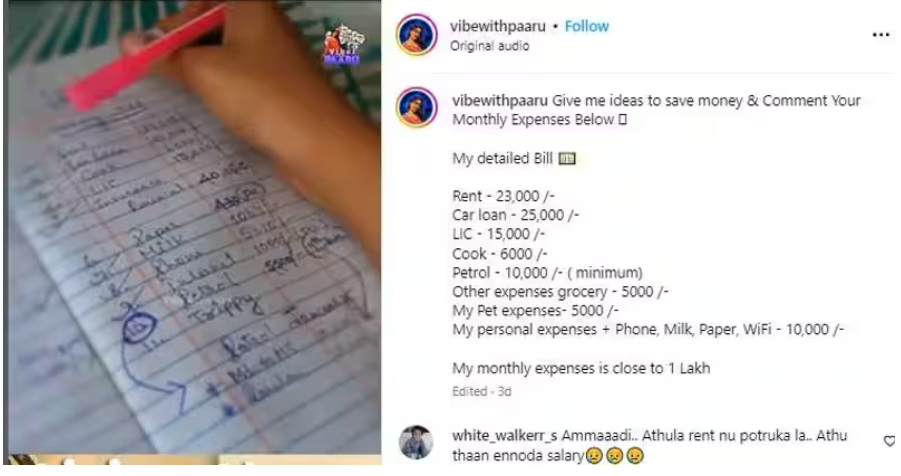Follow the vibewithpaaru account

586,26
